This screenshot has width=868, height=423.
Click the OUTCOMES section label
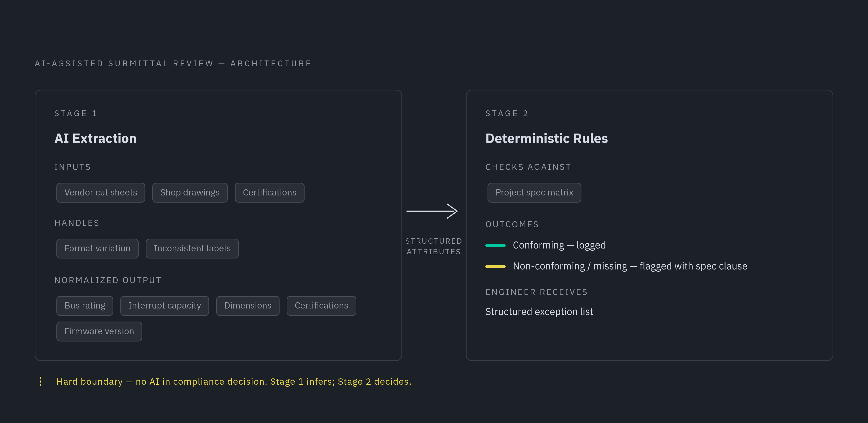point(512,224)
